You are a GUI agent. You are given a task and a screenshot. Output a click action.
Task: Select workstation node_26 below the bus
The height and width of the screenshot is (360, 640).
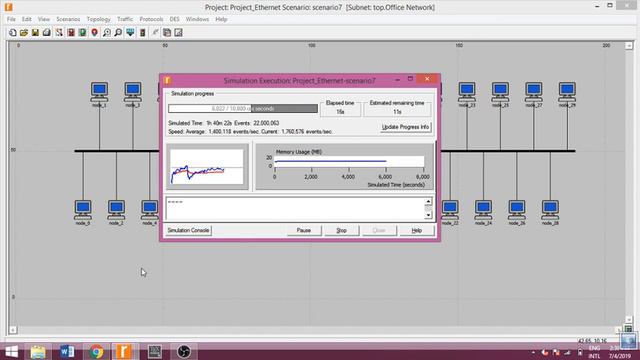[x=517, y=210]
